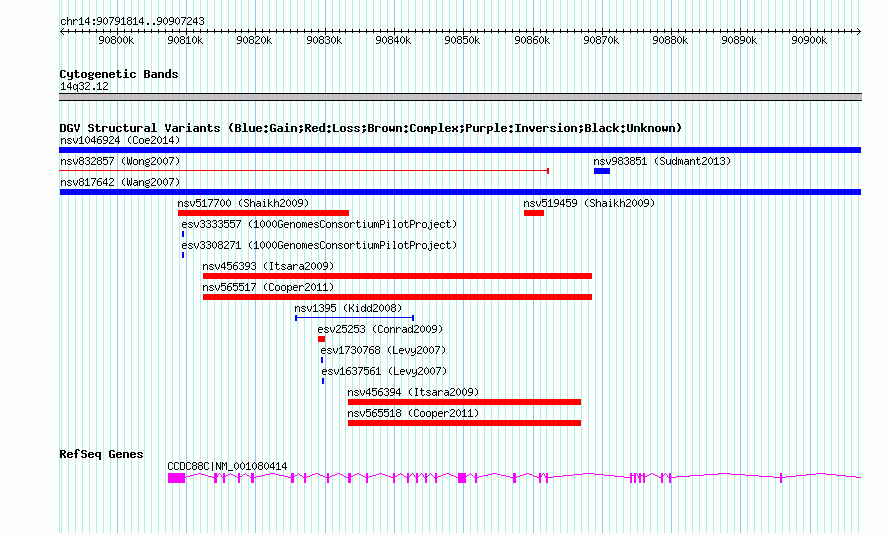Open the nsv456394 (Itsara2009) label
This screenshot has width=890, height=533.
413,392
